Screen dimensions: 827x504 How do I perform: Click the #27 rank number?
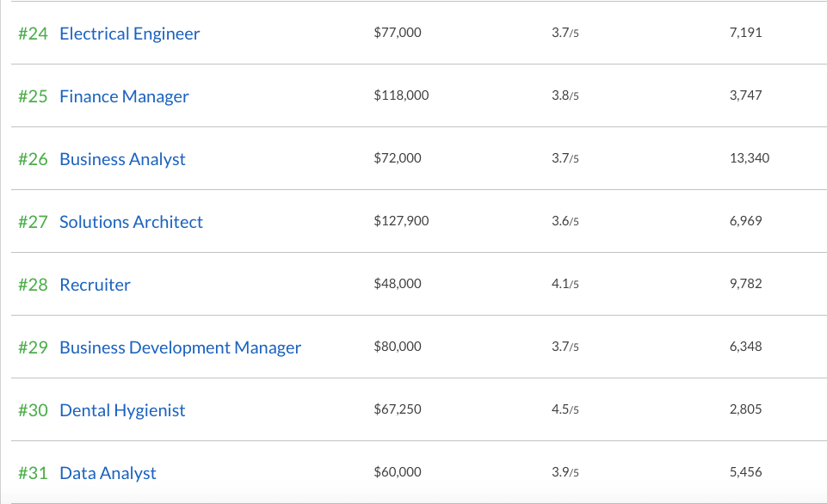pyautogui.click(x=33, y=222)
